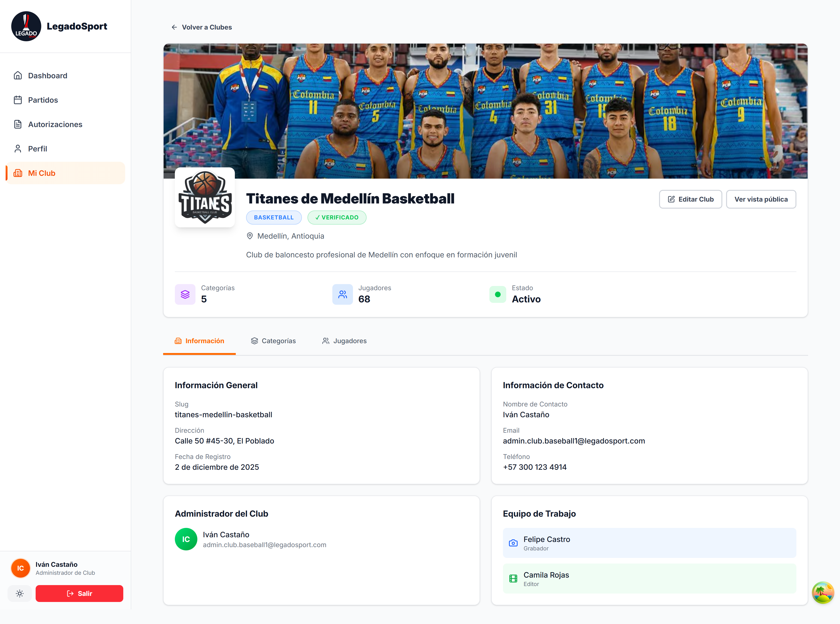The height and width of the screenshot is (624, 840).
Task: Click Camila Rojas's film editor icon
Action: click(x=513, y=578)
